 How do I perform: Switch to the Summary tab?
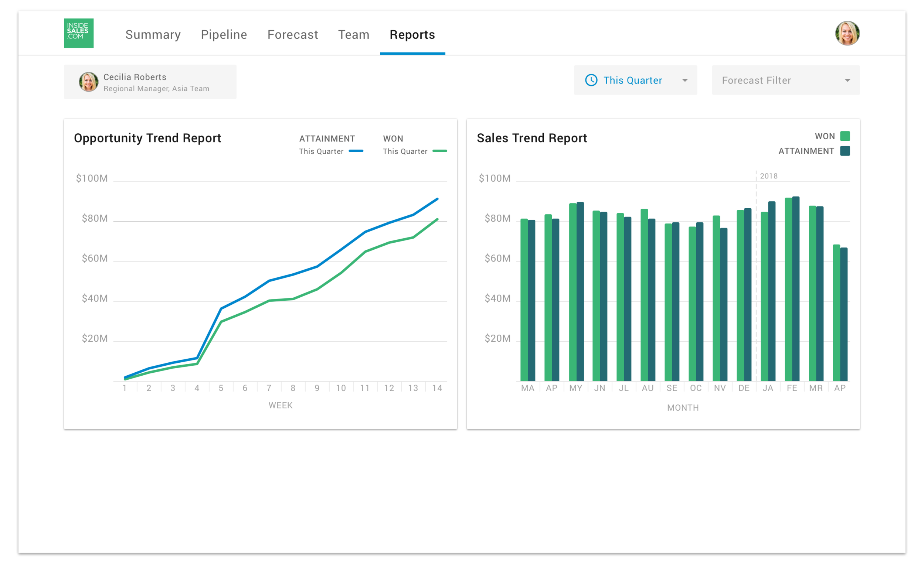(153, 34)
